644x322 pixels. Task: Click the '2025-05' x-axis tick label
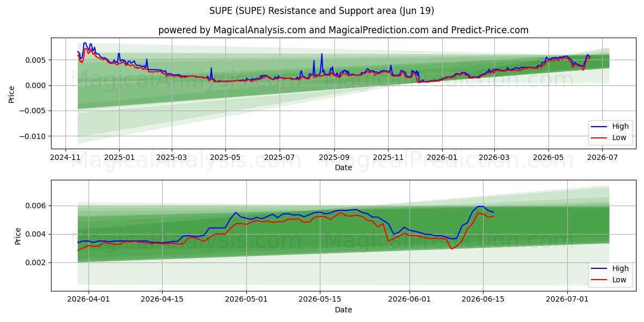tap(225, 158)
